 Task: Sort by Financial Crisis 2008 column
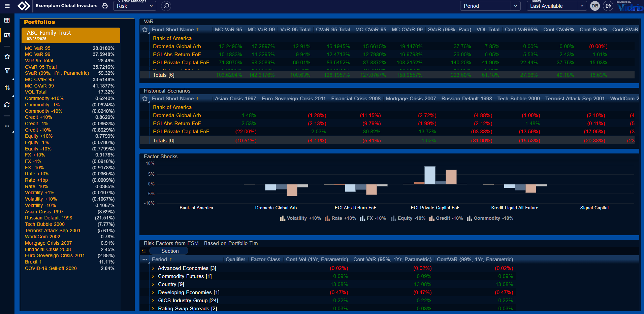pyautogui.click(x=356, y=99)
